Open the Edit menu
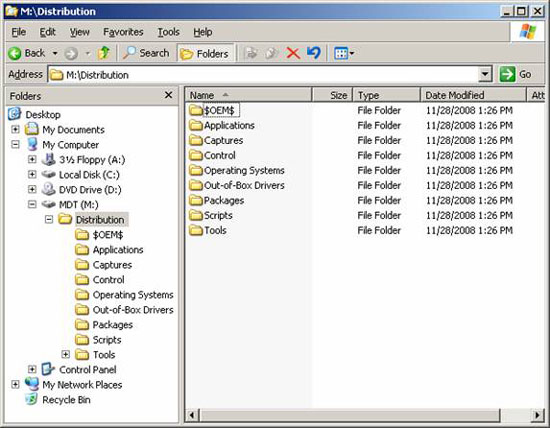Screen dimensions: 550x428 pyautogui.click(x=47, y=32)
